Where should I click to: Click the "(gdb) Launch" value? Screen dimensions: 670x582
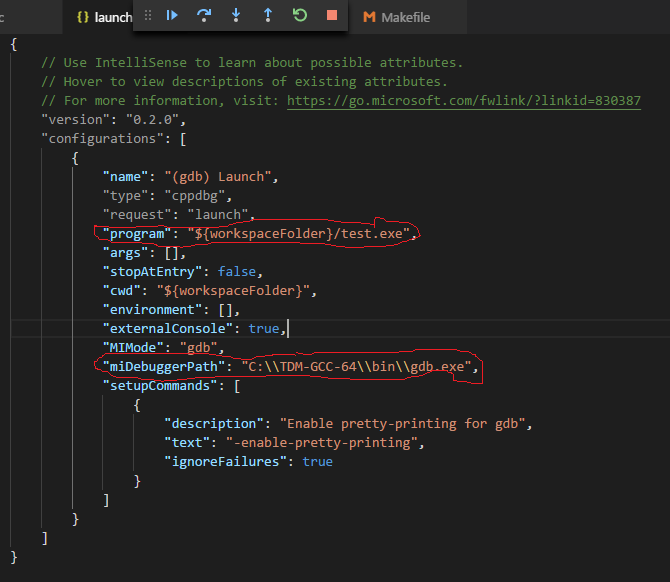point(218,177)
